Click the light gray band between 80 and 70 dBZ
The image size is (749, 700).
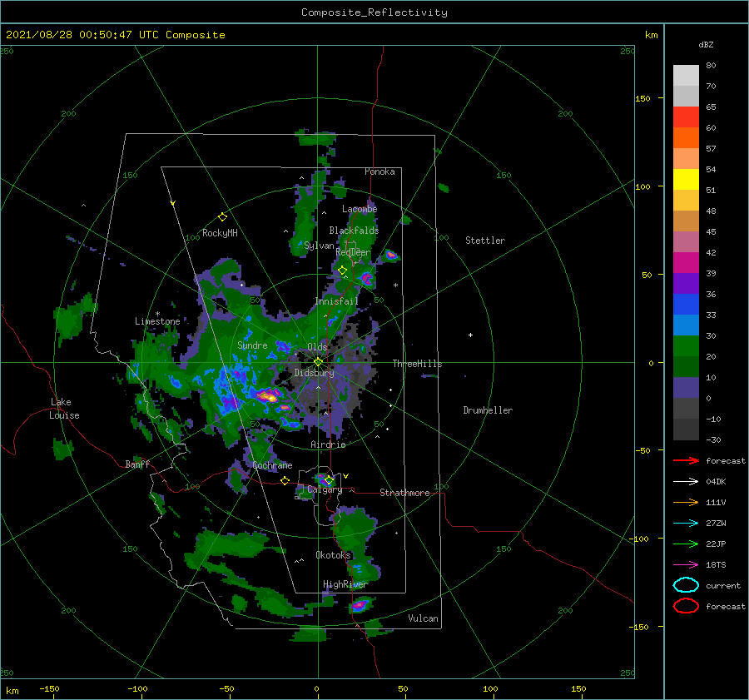tap(686, 76)
